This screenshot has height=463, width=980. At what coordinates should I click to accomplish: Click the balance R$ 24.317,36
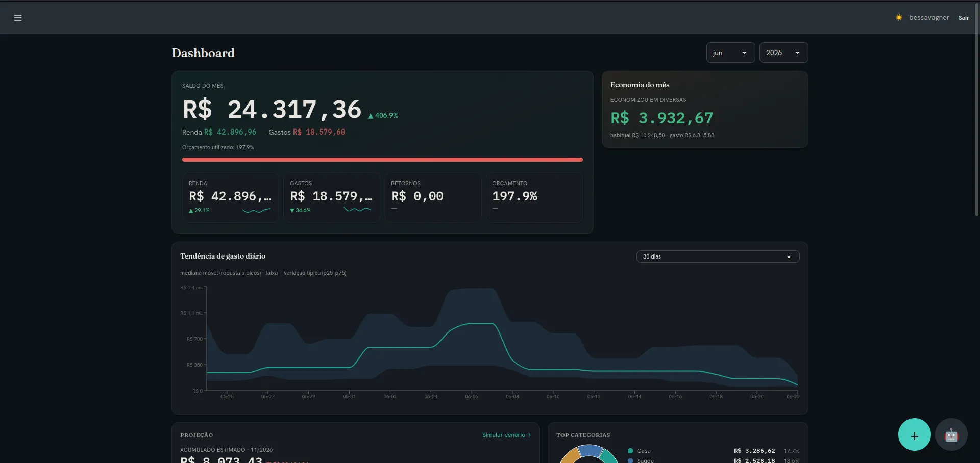pyautogui.click(x=272, y=110)
